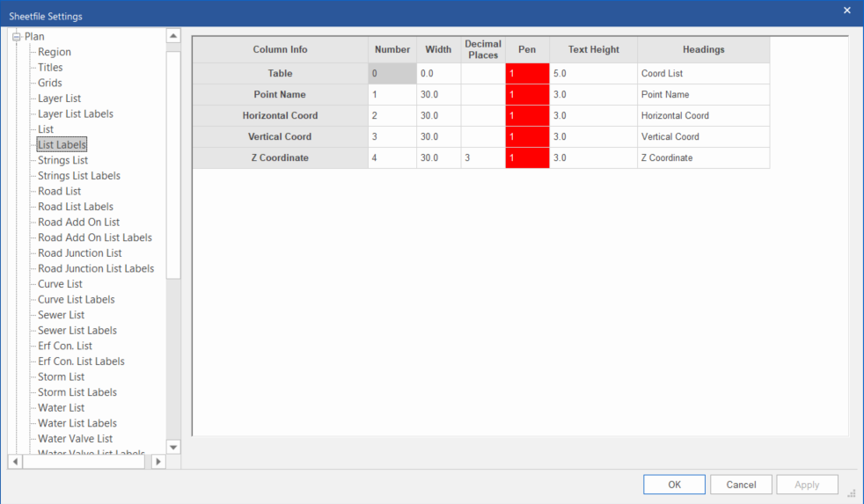Select the Sewer List Labels item

tap(77, 331)
